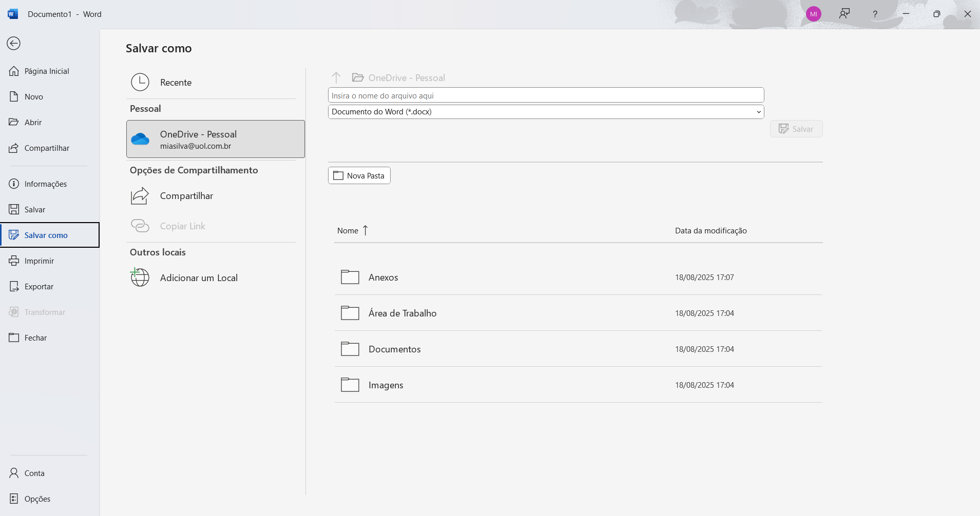The image size is (980, 516).
Task: Click the share arrow icon beside Compartilhar
Action: [140, 196]
